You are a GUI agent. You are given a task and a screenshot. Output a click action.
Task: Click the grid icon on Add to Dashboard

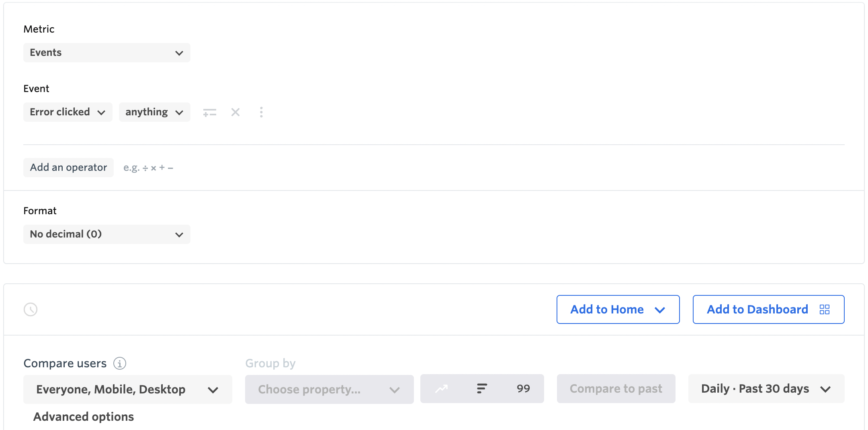pos(825,309)
